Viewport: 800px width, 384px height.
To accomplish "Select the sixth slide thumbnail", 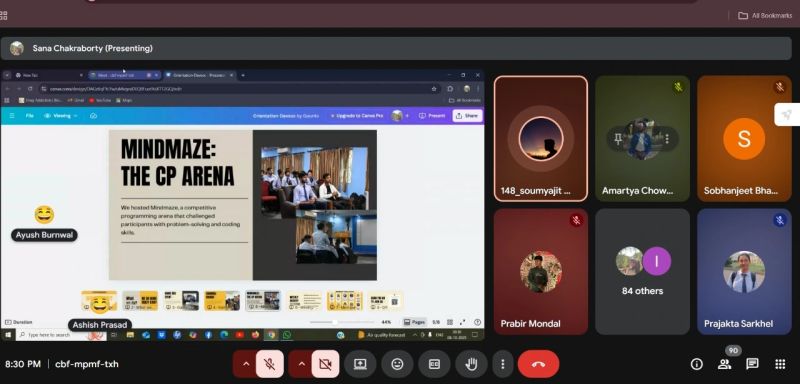I will click(x=304, y=301).
